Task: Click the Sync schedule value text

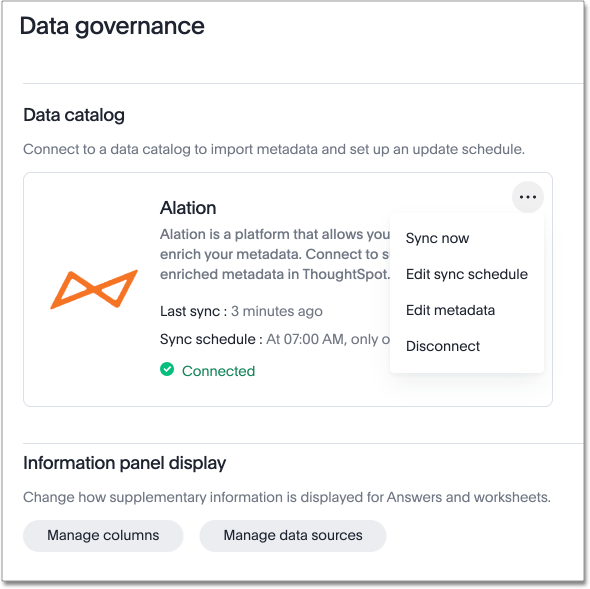Action: coord(328,339)
